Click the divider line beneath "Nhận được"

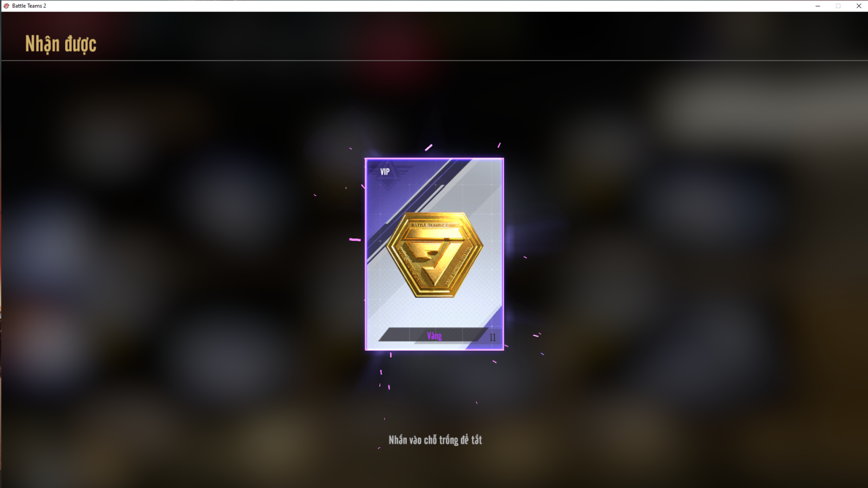click(x=434, y=60)
